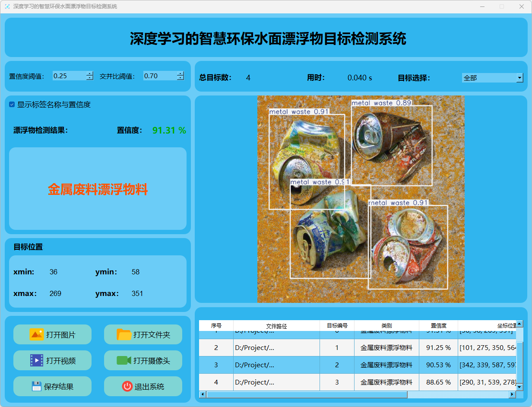
Task: Toggle 显示标签名称与置信度 checkbox
Action: point(12,105)
